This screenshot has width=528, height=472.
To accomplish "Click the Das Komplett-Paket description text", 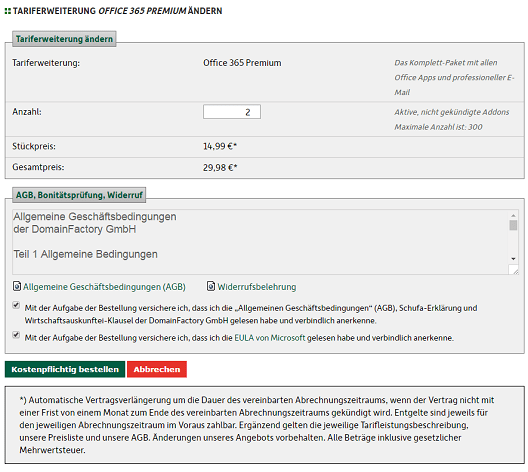I will point(454,77).
